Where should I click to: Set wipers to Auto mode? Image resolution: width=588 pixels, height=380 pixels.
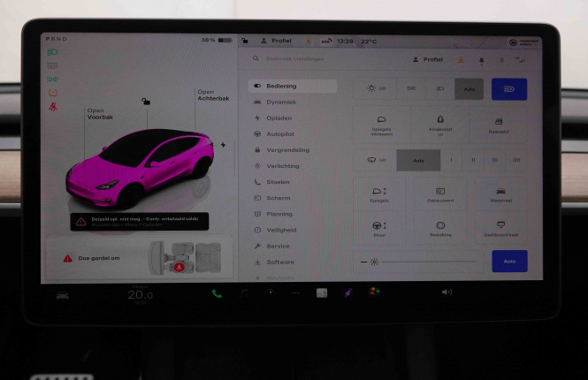tap(418, 160)
